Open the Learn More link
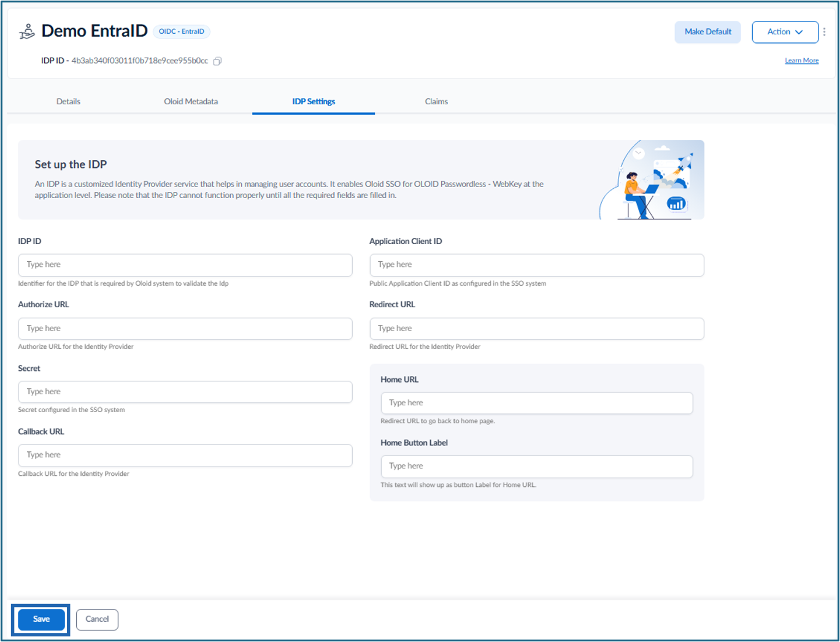The height and width of the screenshot is (642, 840). point(801,61)
